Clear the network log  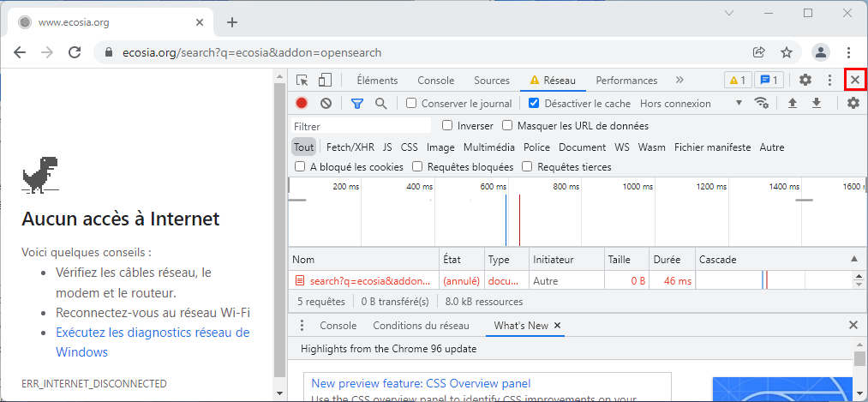(x=326, y=103)
